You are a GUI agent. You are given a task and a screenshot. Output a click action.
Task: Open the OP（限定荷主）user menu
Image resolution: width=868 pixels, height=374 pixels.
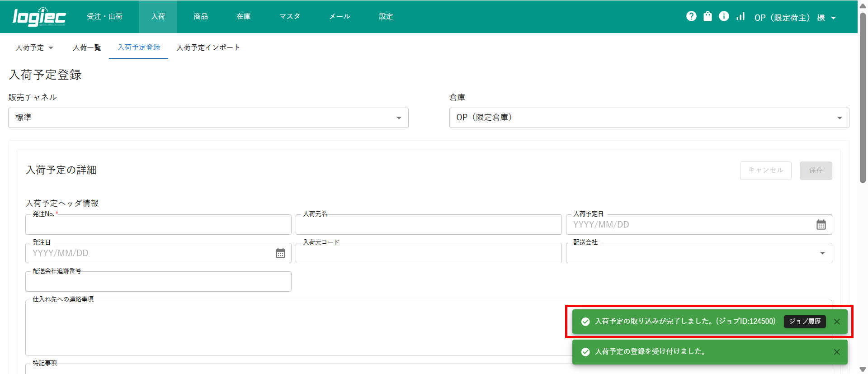[795, 18]
